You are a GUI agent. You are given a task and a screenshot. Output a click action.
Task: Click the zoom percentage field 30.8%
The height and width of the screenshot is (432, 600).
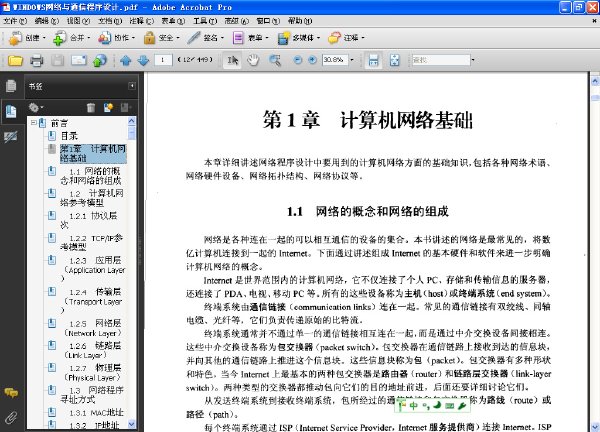pyautogui.click(x=335, y=60)
